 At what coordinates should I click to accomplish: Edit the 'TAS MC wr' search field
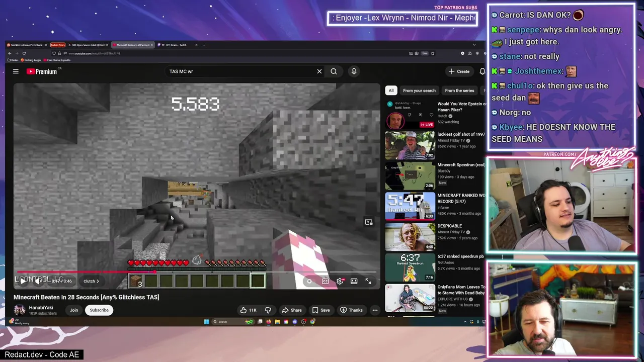pyautogui.click(x=242, y=71)
